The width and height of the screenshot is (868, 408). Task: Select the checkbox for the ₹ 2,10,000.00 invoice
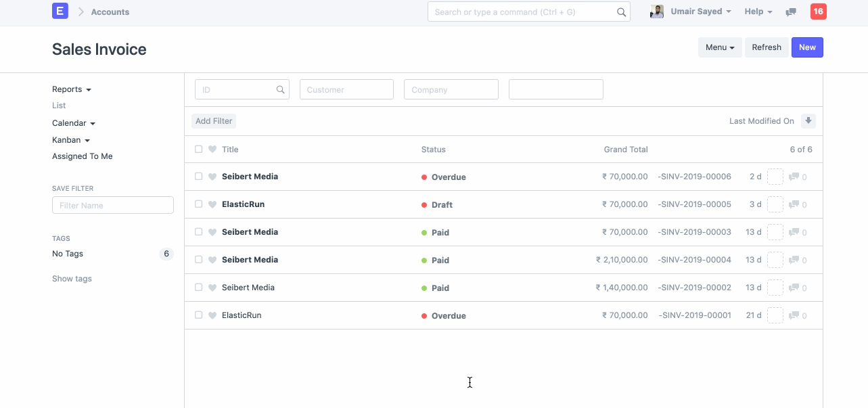pyautogui.click(x=198, y=260)
